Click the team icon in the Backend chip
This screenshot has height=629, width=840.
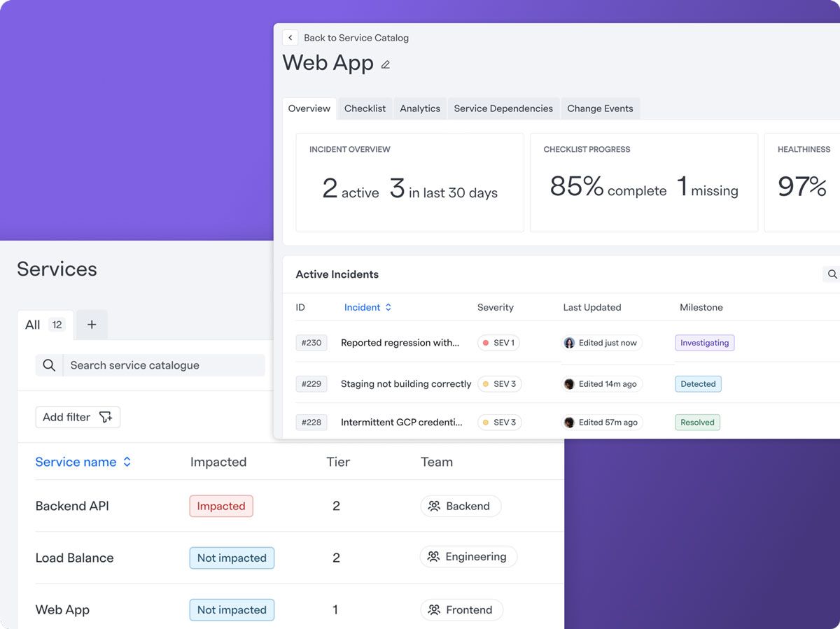(x=434, y=506)
